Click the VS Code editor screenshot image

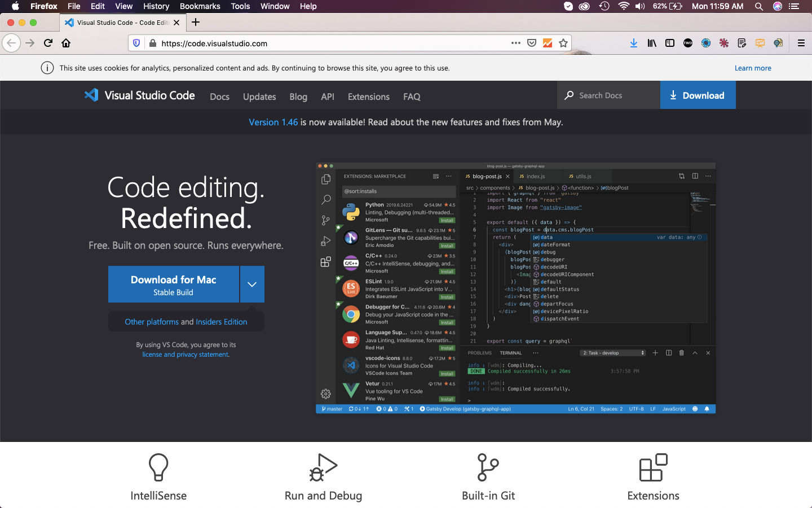pos(516,288)
